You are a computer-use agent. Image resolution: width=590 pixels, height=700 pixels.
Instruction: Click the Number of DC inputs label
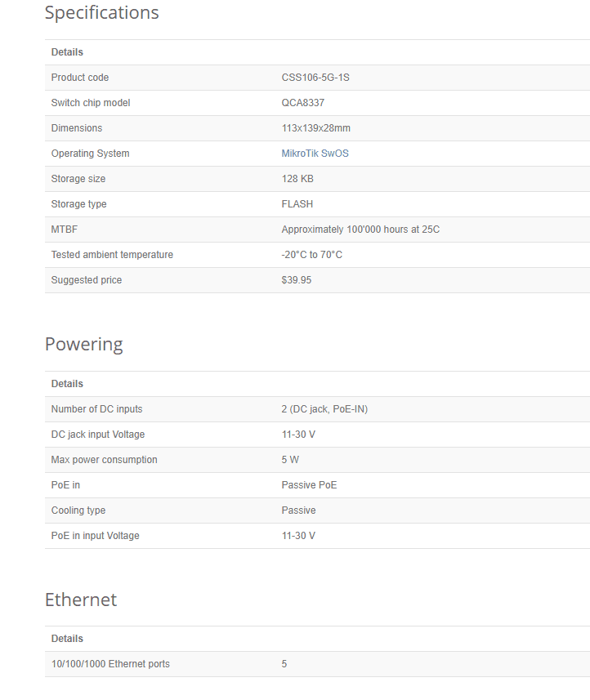point(96,409)
